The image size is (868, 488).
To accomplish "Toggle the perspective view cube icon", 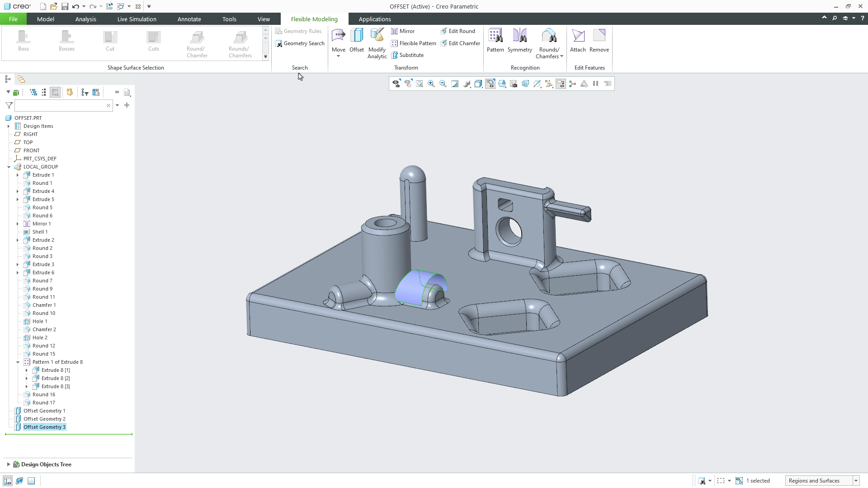I will pos(525,84).
